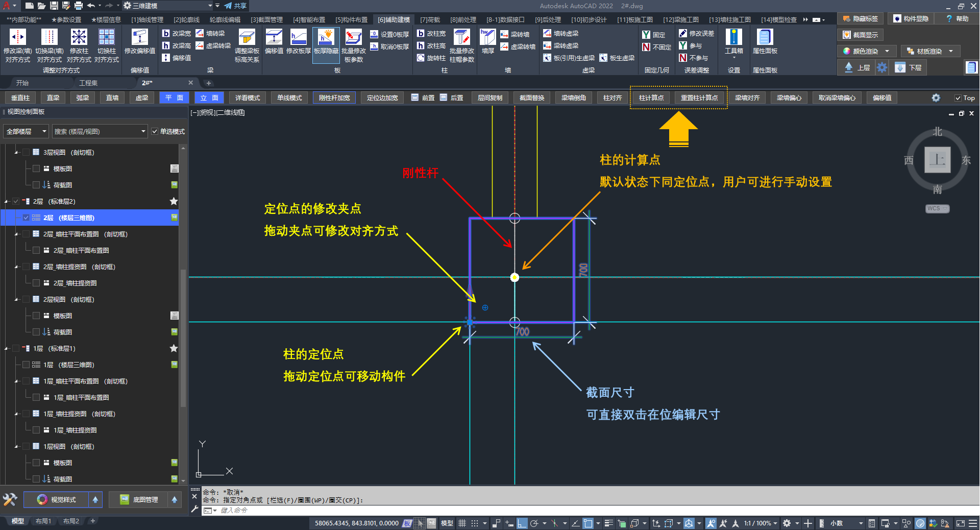Switch to the [7]荷载 ribbon tab

point(430,19)
